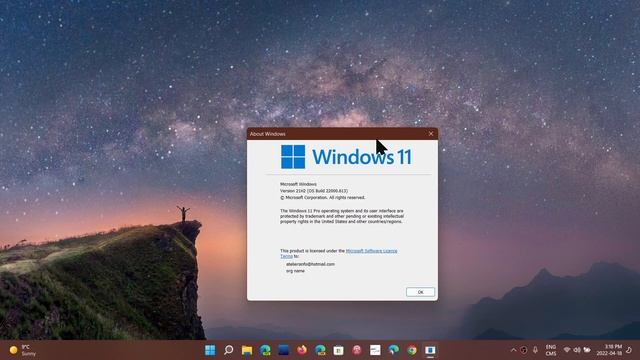This screenshot has width=640, height=360.
Task: Click the microphone tray icon
Action: [x=535, y=350]
